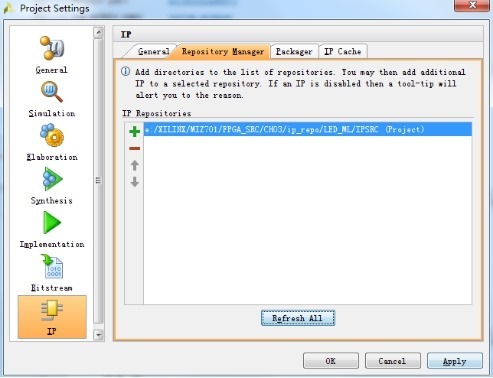Screen dimensions: 493x378
Task: Click the Apply button
Action: point(455,361)
